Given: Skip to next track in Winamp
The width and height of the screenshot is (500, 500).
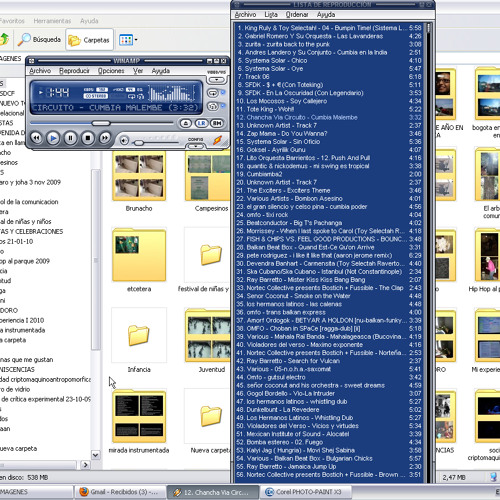Looking at the screenshot, I should click(105, 138).
